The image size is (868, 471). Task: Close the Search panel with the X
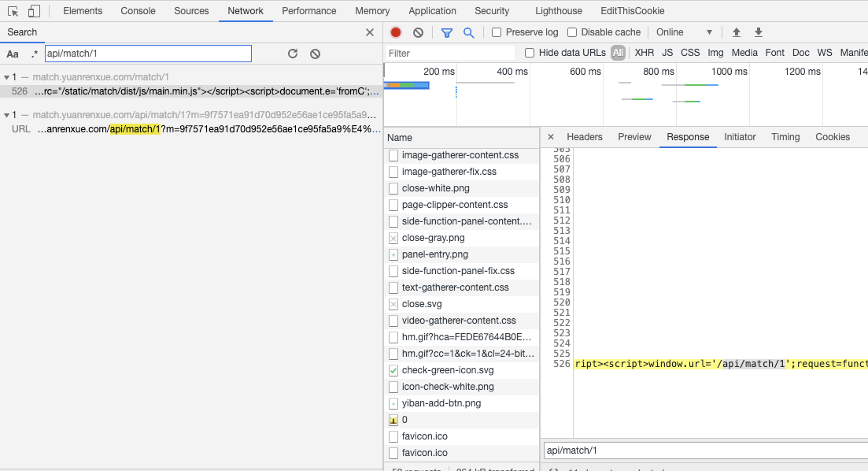[370, 32]
